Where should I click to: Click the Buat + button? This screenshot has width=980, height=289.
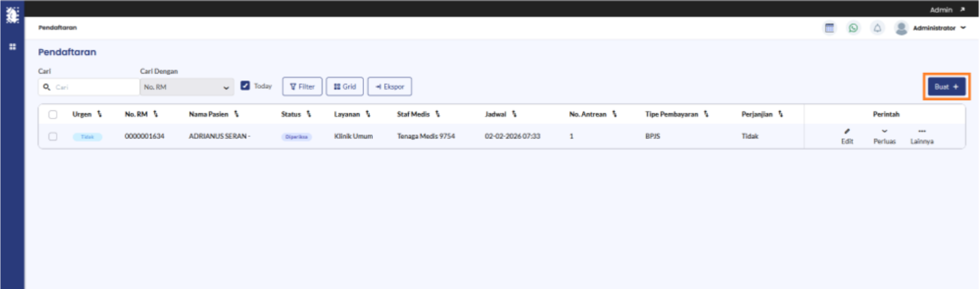[947, 87]
